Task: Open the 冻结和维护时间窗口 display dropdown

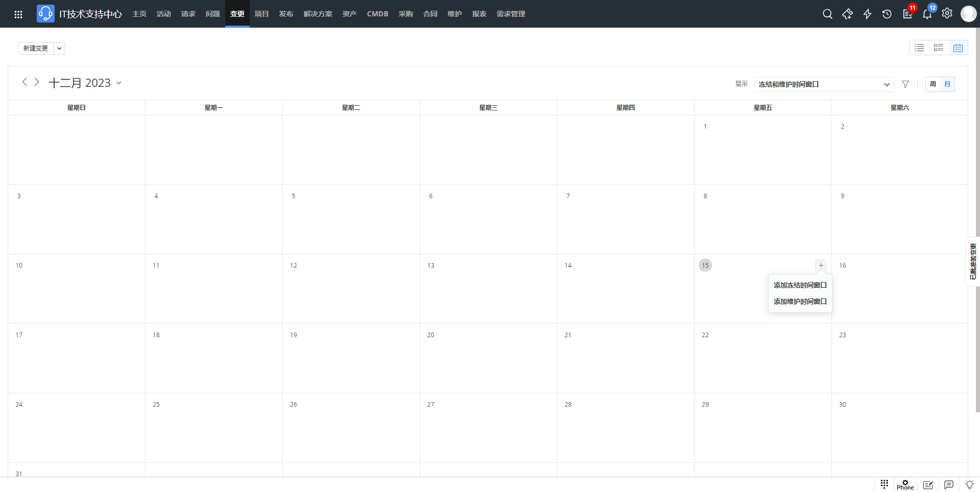Action: pos(824,84)
